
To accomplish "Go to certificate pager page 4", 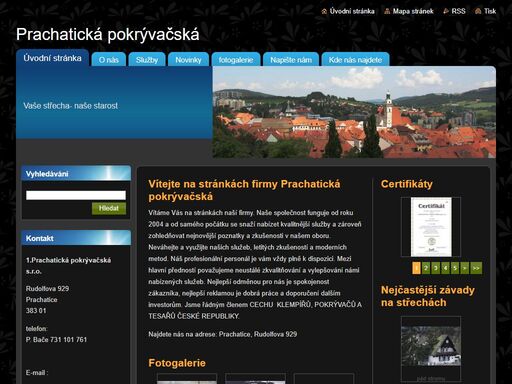I will [445, 268].
